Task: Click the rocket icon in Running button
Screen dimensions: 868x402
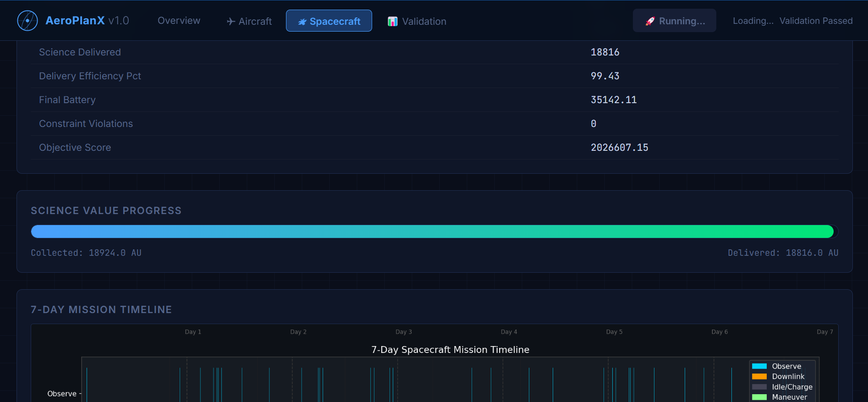Action: 650,21
